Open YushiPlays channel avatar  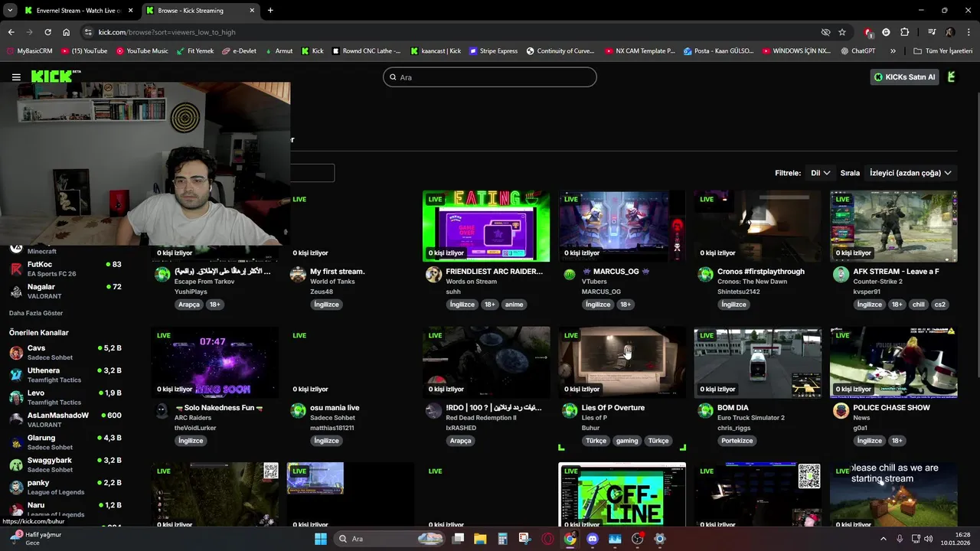[162, 275]
